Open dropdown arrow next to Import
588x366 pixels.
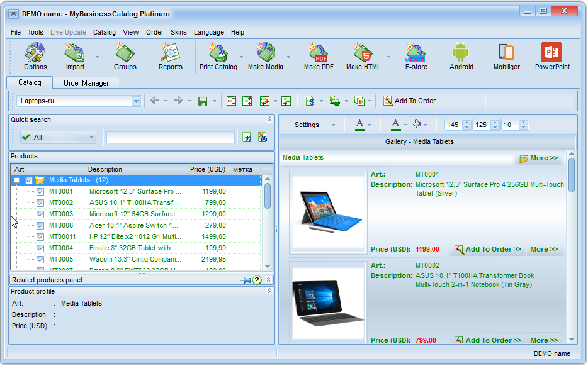(x=97, y=57)
